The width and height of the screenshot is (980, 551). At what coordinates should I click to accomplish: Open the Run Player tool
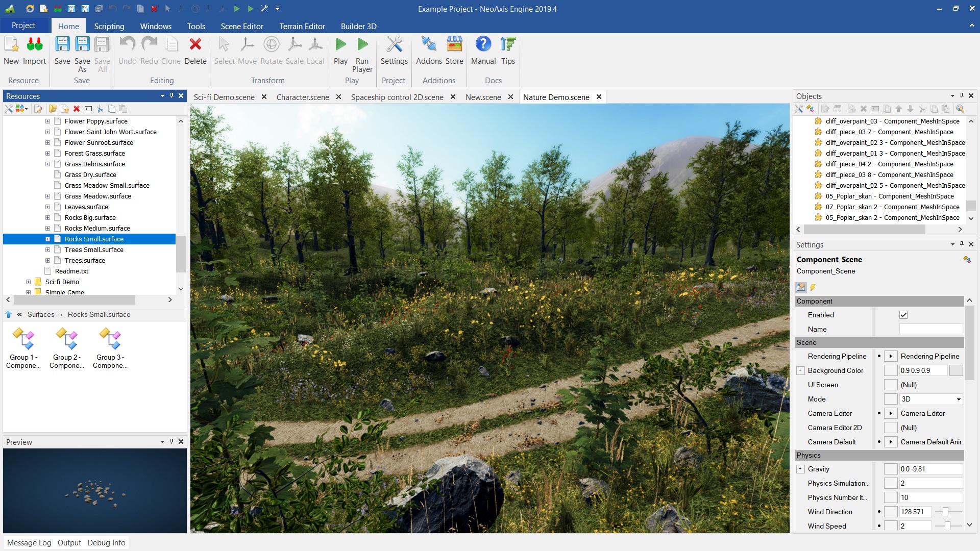pyautogui.click(x=362, y=45)
